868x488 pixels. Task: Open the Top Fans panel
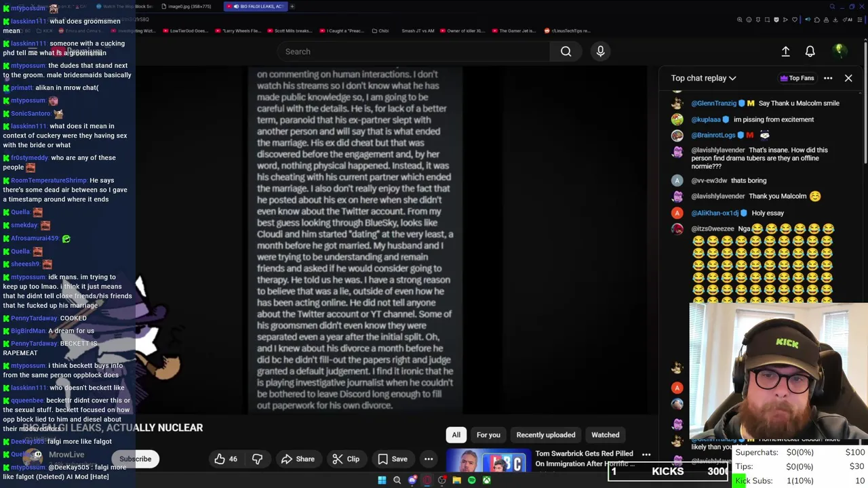pos(797,78)
